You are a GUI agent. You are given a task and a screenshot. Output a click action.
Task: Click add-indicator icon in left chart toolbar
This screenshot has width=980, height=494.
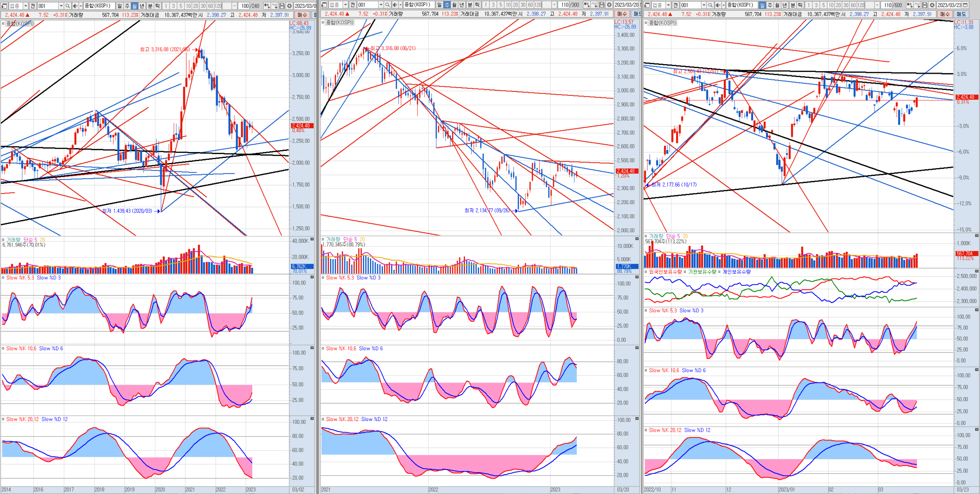274,6
